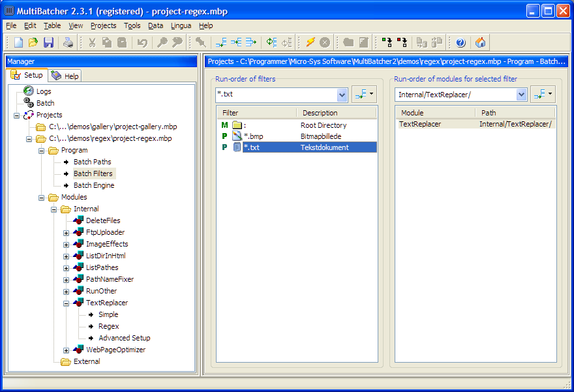Click the Cut scissors icon
The width and height of the screenshot is (574, 392).
click(92, 42)
